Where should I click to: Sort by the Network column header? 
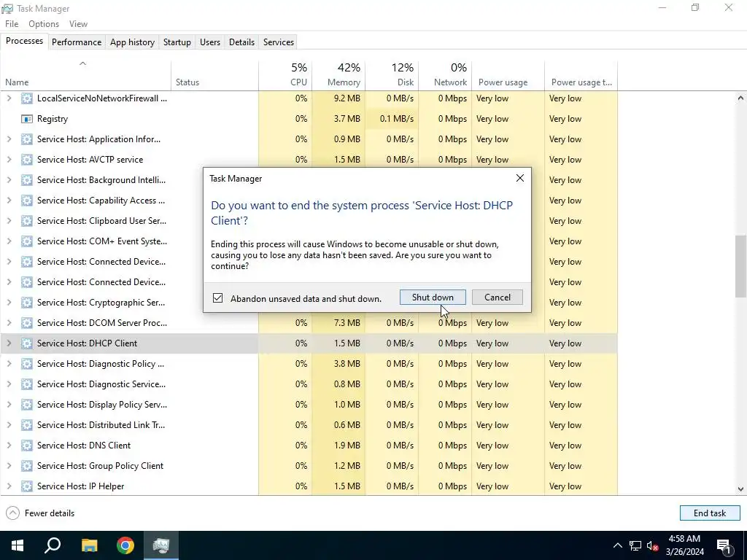tap(446, 75)
